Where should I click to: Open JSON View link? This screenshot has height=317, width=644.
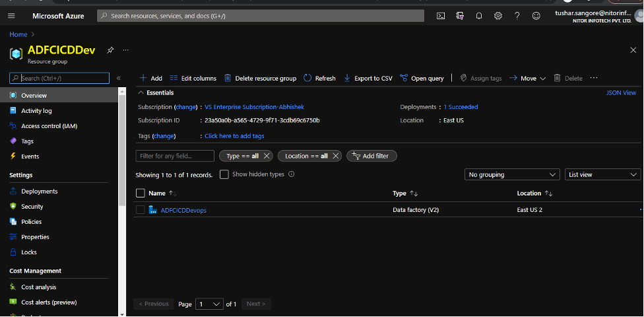coord(621,93)
